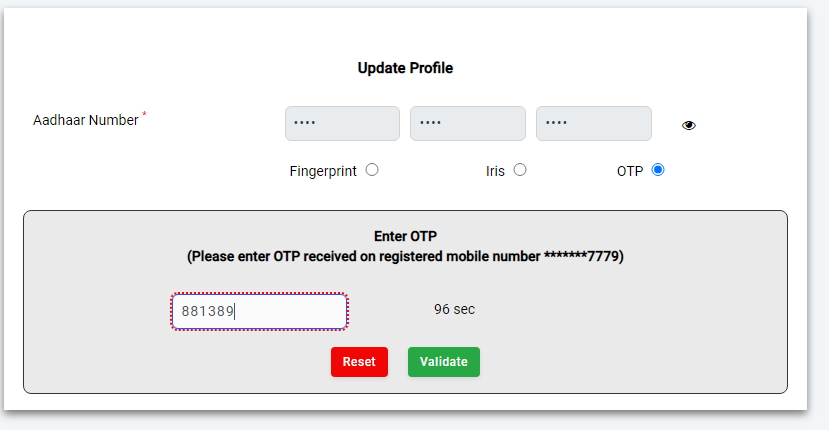Screen dimensions: 829x430
Task: Click the Update Profile heading
Action: pos(405,68)
